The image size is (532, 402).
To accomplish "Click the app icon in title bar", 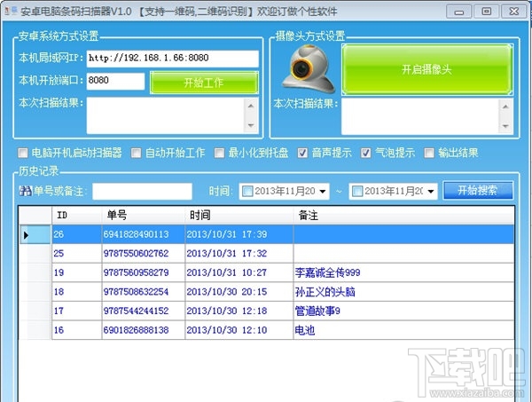I will [11, 11].
